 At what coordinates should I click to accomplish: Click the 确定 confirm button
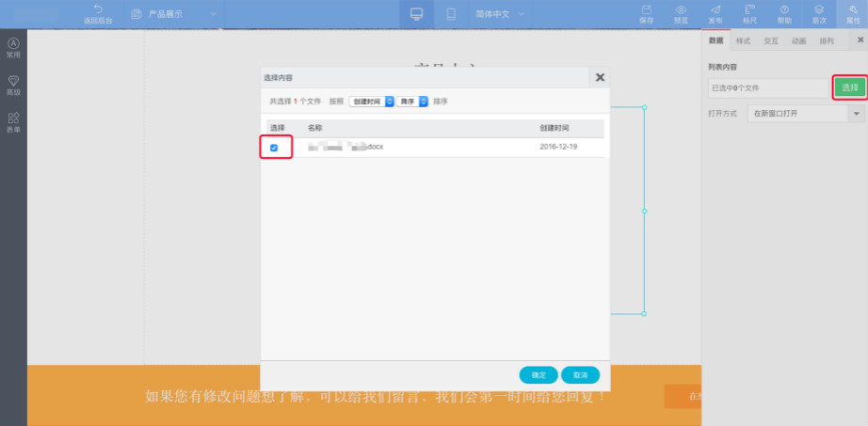coord(538,374)
